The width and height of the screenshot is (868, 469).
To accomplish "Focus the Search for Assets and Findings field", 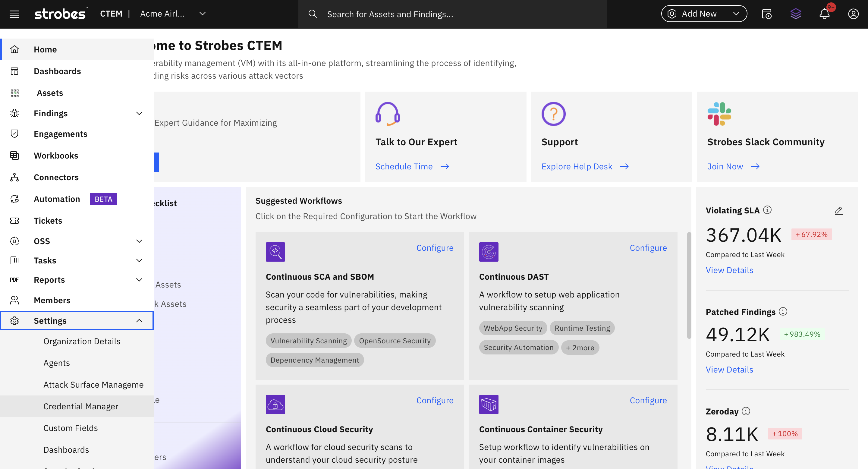I will pyautogui.click(x=452, y=14).
